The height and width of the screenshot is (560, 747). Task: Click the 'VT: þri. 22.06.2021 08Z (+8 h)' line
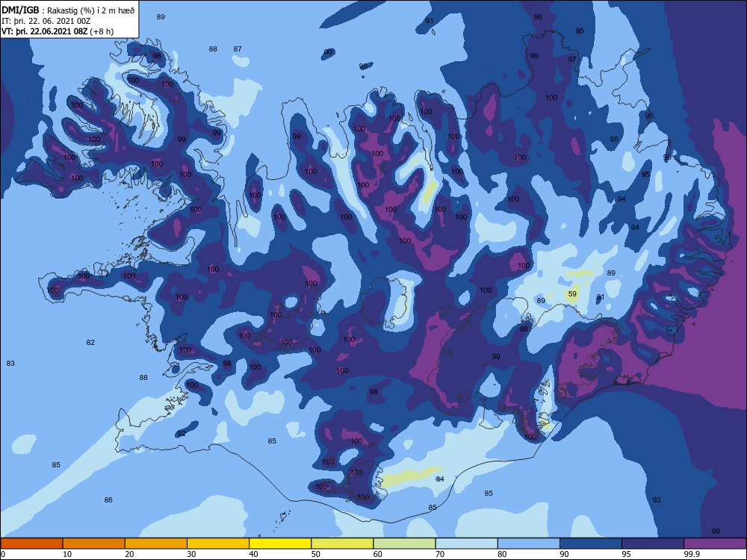pyautogui.click(x=58, y=31)
